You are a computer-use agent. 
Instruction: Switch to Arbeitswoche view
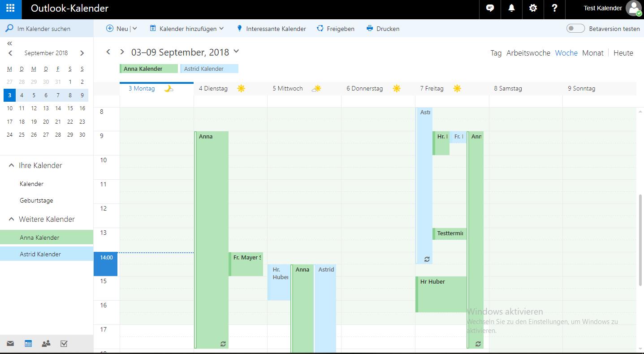coord(528,53)
